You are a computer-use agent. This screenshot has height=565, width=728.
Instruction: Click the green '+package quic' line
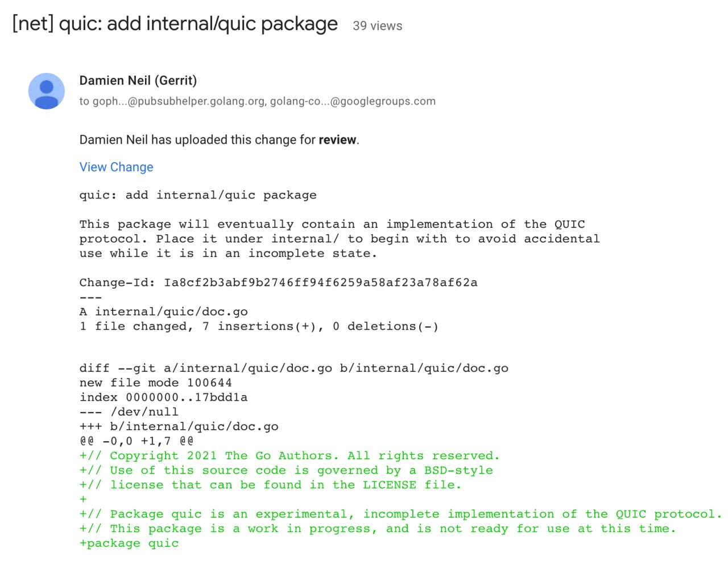[x=129, y=543]
